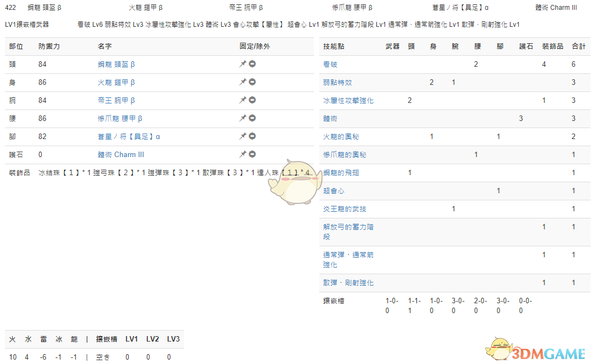Open the 鋼龍 頭盔 β armor link
The image size is (591, 364).
(116, 65)
